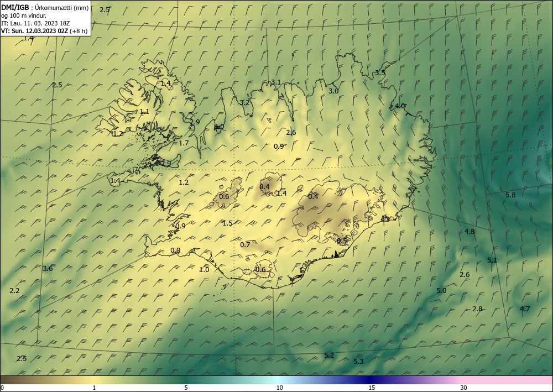The height and width of the screenshot is (392, 553).
Task: Select the 4.8 value label
Action: click(469, 232)
